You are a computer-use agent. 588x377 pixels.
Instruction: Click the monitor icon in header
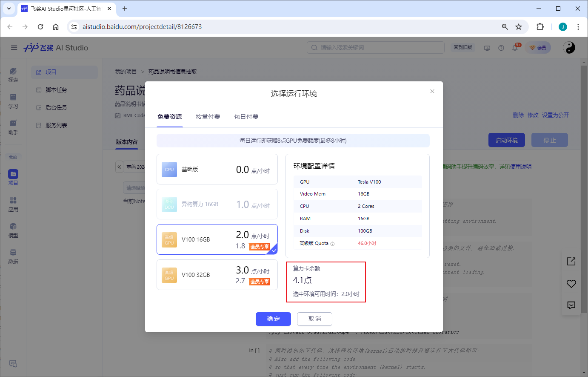coord(487,48)
